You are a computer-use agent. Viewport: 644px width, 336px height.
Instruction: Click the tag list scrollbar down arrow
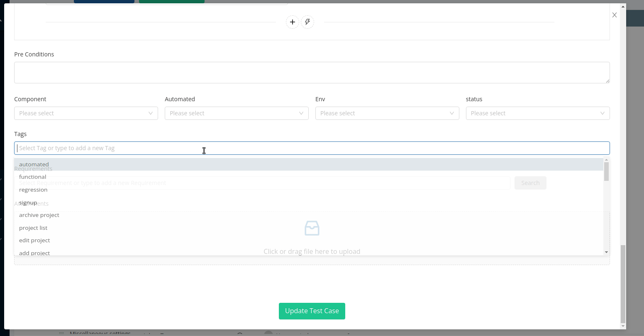click(606, 252)
